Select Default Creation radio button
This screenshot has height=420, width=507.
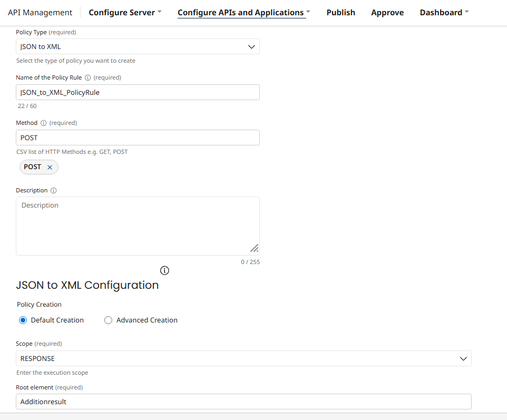23,320
